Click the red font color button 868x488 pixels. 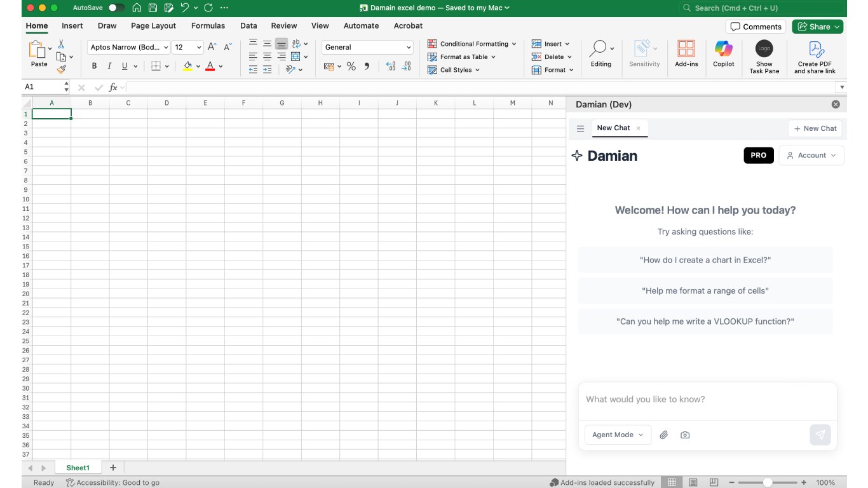pyautogui.click(x=210, y=66)
